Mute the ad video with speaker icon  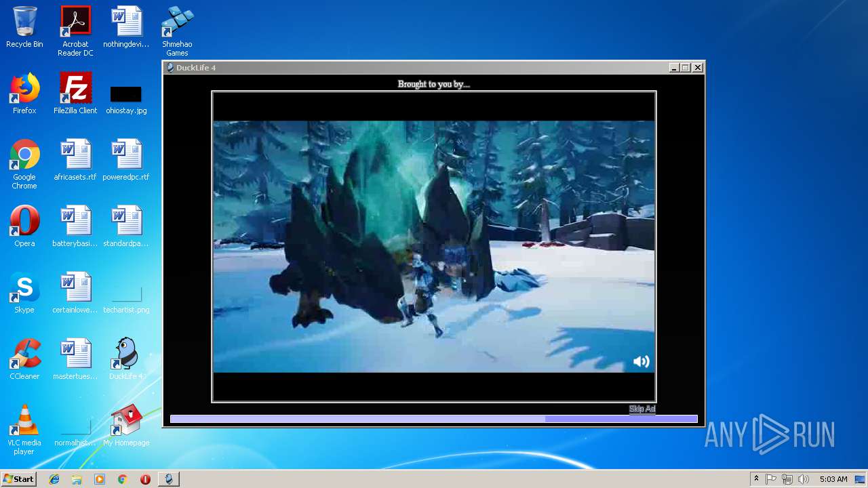[641, 362]
